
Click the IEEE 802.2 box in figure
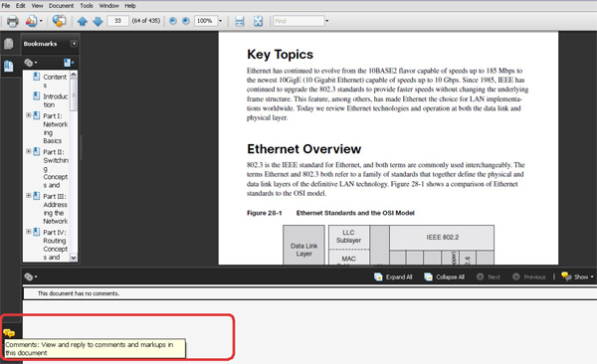(x=442, y=238)
